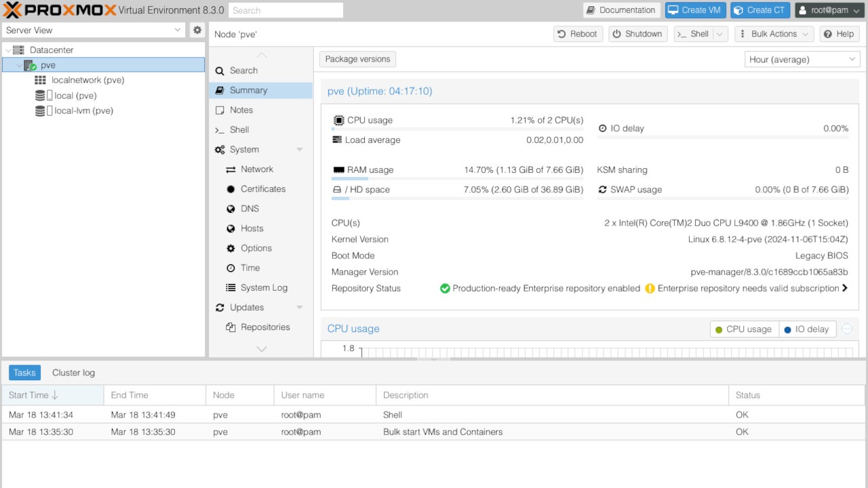Click the yellow subscription warning icon
The width and height of the screenshot is (868, 488).
(x=650, y=289)
